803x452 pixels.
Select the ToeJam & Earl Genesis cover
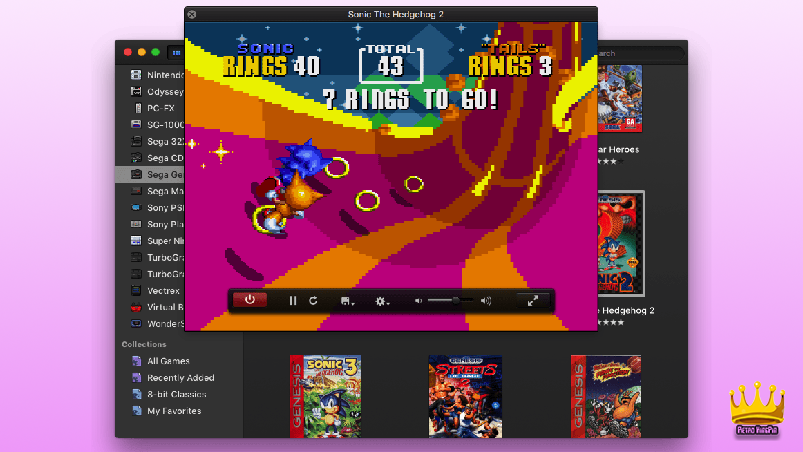pos(606,396)
